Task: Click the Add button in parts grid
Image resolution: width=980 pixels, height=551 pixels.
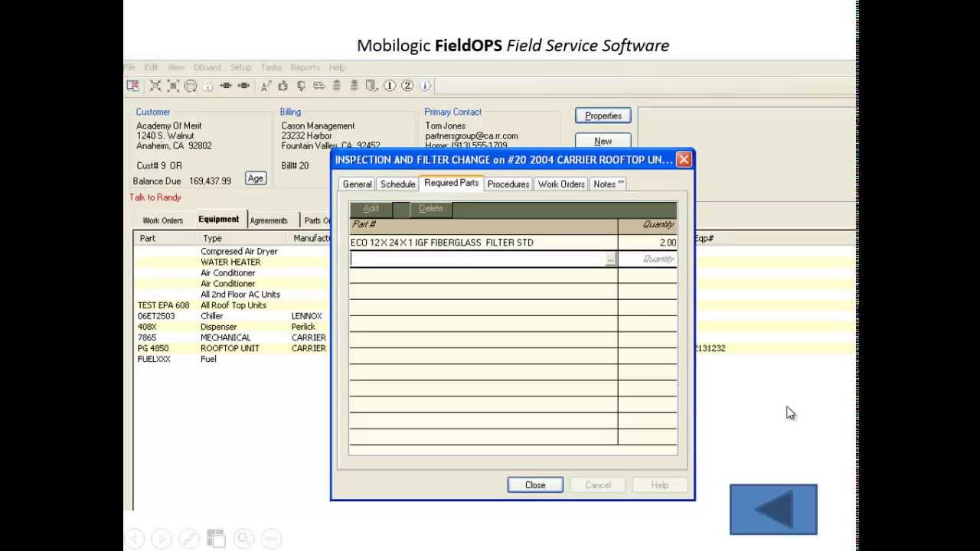Action: tap(371, 208)
